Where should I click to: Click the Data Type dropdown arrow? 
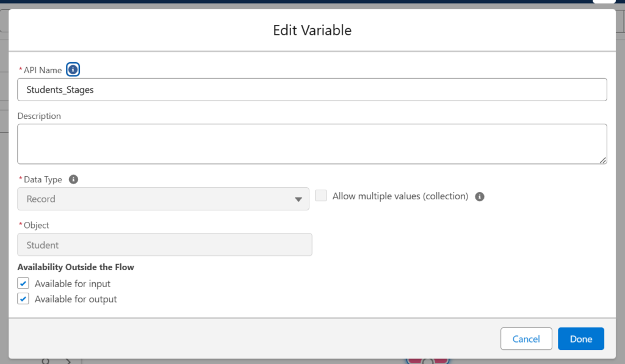pyautogui.click(x=298, y=199)
